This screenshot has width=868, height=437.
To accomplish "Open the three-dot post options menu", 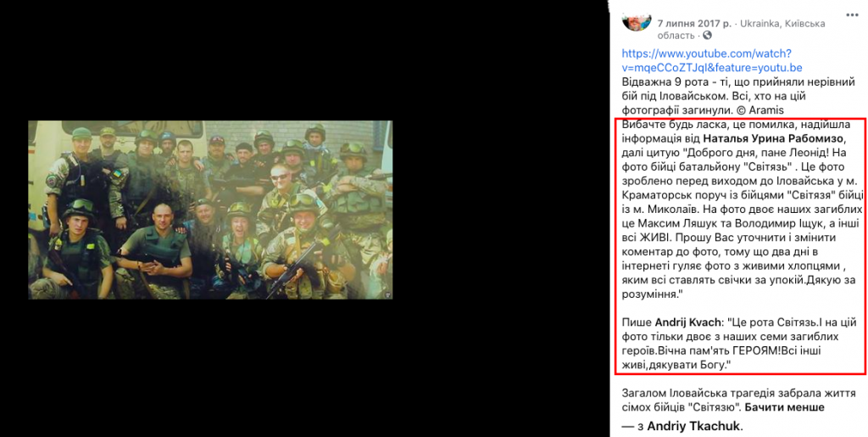I will coord(853,14).
